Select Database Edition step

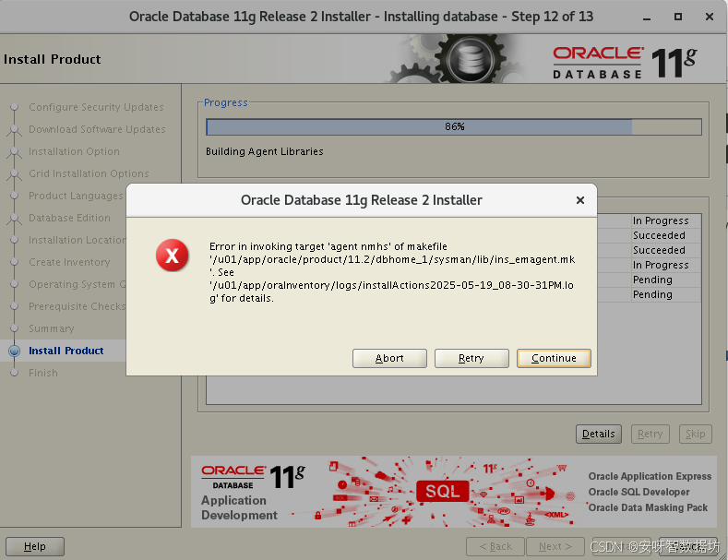point(69,218)
